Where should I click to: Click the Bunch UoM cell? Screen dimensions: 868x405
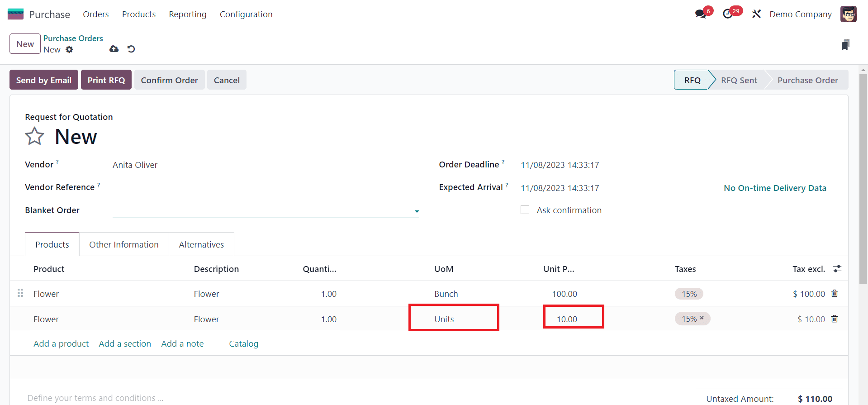(446, 294)
